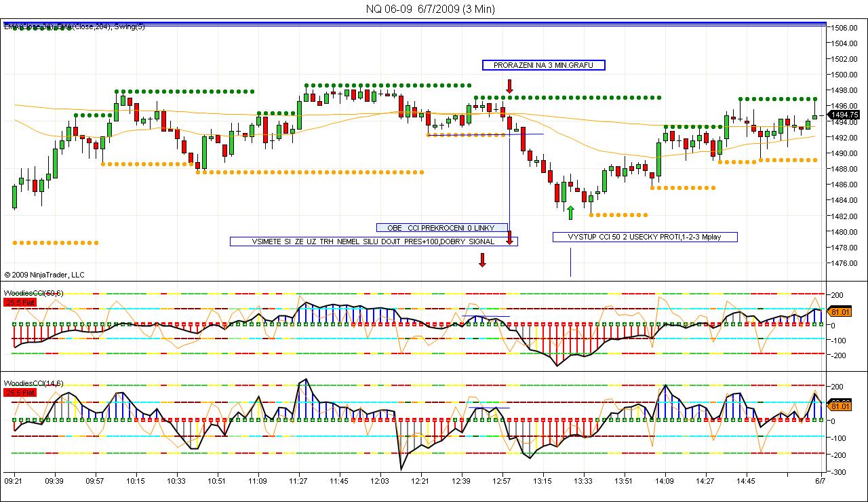Click the 11:27 time axis label
Screen dimensions: 868x502
298,481
